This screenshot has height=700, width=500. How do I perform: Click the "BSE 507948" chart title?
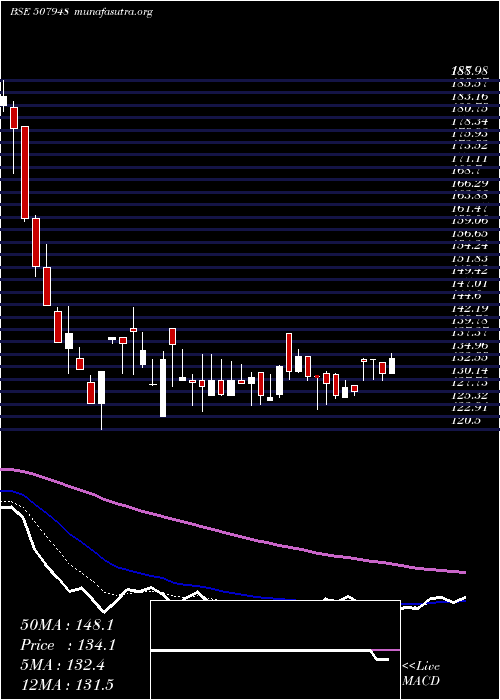(39, 12)
